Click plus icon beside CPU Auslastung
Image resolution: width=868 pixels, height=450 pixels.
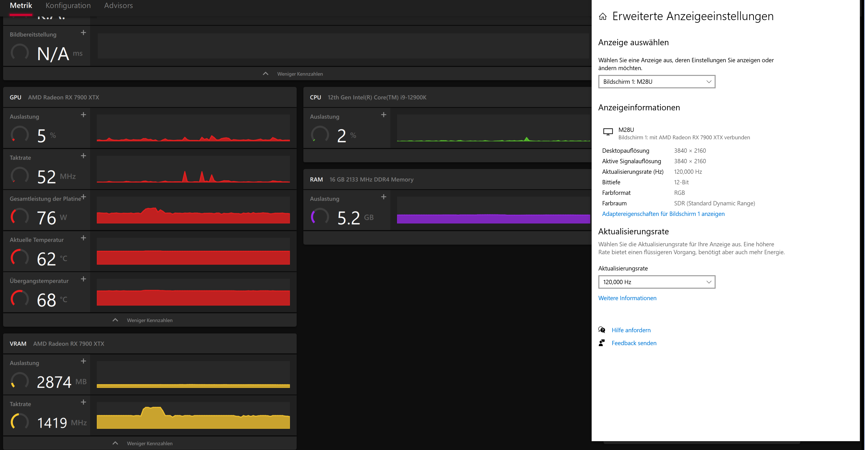point(384,115)
